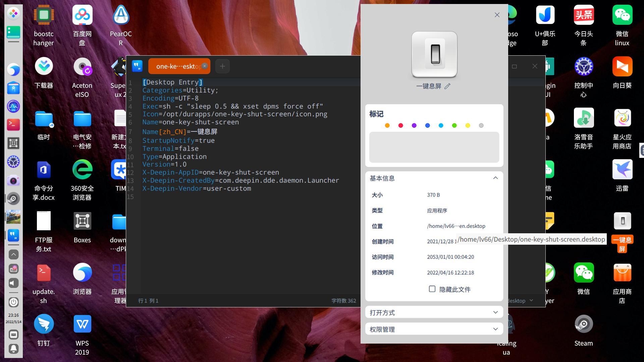The image size is (644, 362).
Task: Close the one-key-shut-screen desktop tab
Action: [x=205, y=66]
